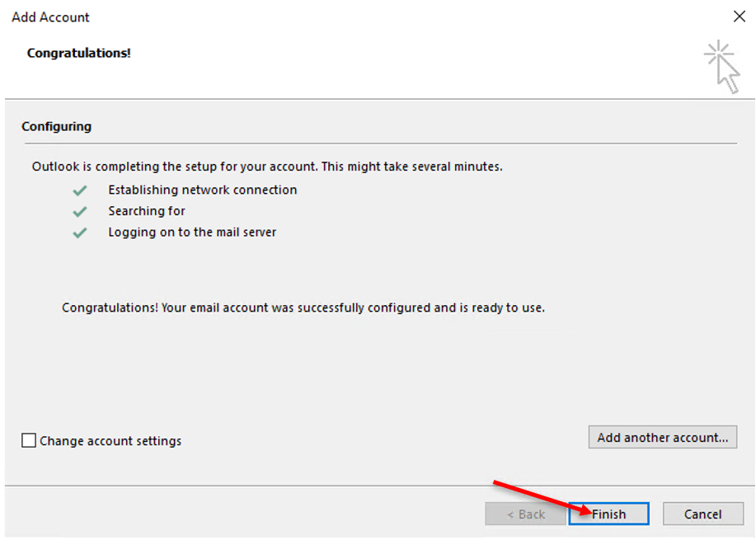Click the horizontal divider beside Configuring

pyautogui.click(x=412, y=143)
